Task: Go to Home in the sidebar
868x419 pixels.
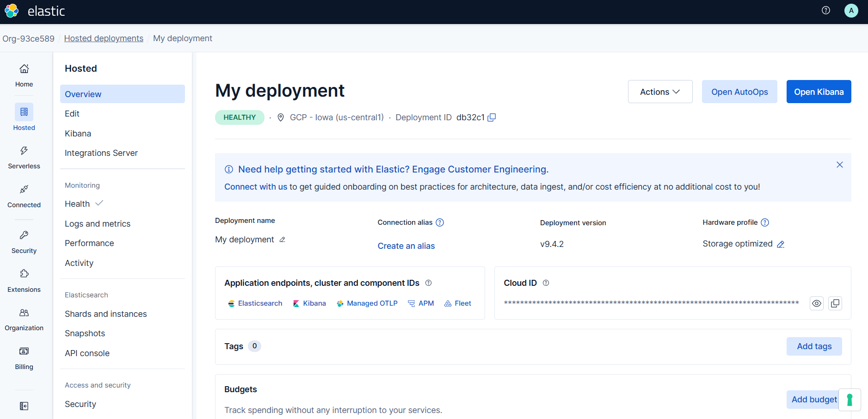Action: (24, 76)
